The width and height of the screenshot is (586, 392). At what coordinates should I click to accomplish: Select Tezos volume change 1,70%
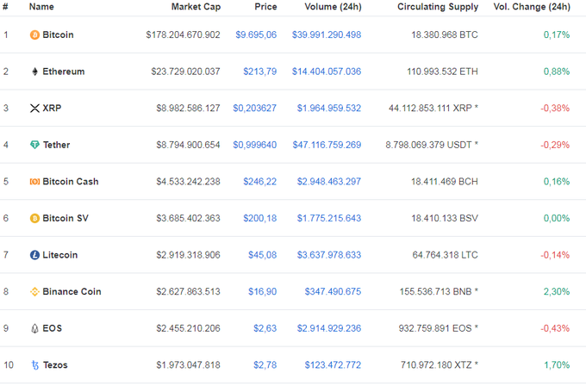pyautogui.click(x=557, y=365)
